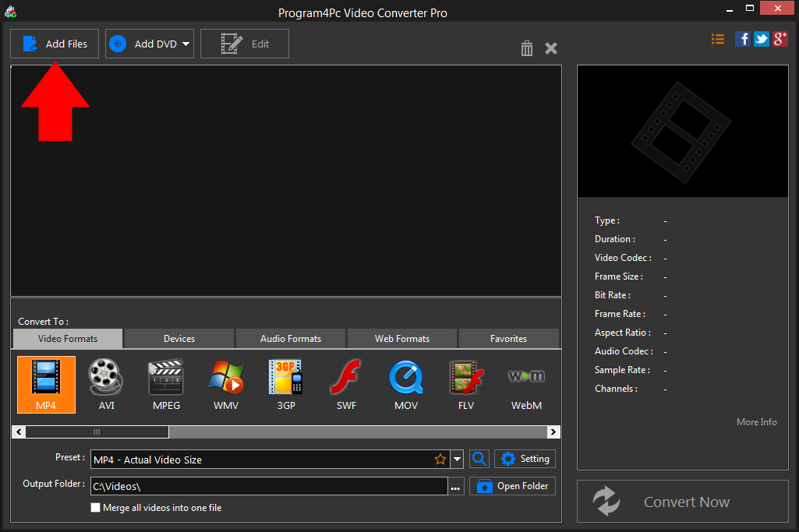This screenshot has width=799, height=532.
Task: Select the MP4 output format
Action: pos(46,384)
